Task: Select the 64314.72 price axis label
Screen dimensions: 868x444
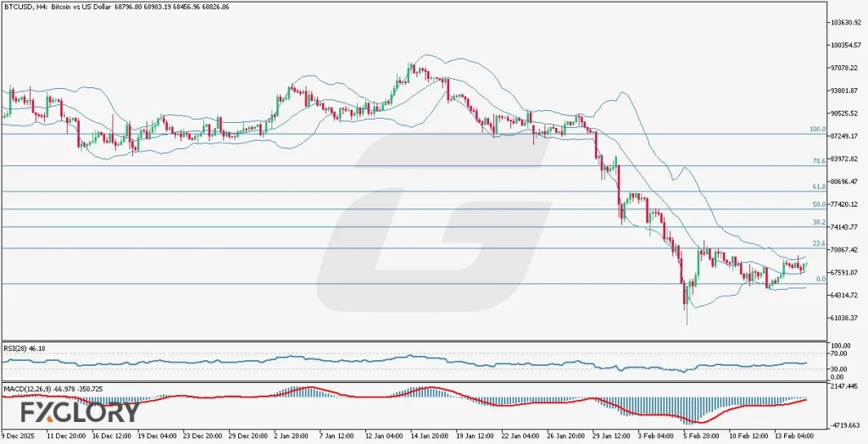Action: click(x=845, y=295)
